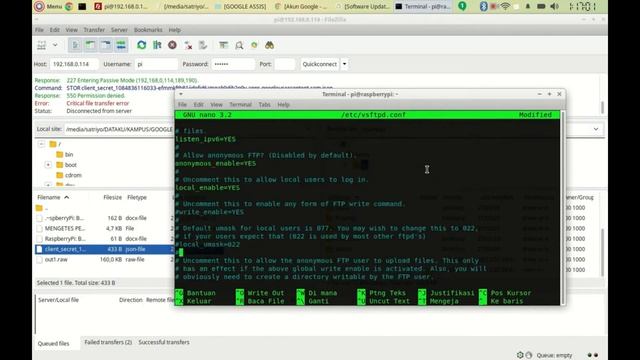Click the Username input field
The height and width of the screenshot is (360, 640).
tap(156, 64)
